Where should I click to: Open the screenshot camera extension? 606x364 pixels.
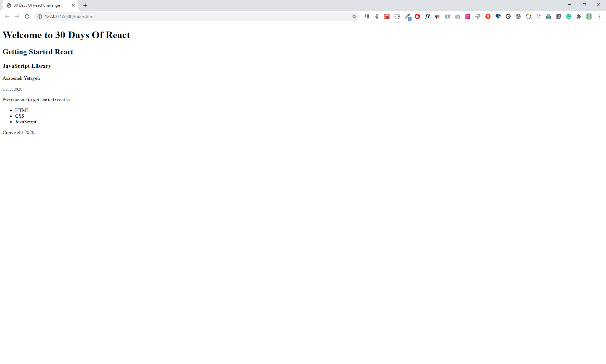tap(458, 16)
